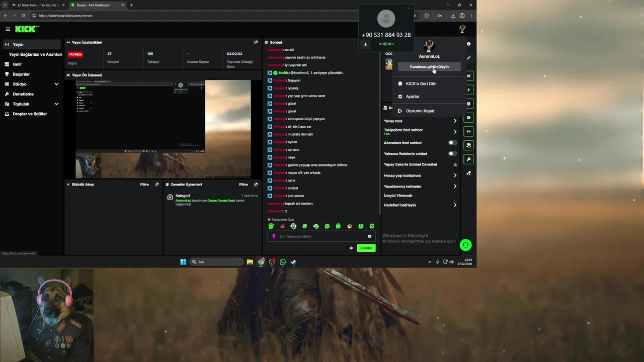Click Kanalınızı görüntüleyin button

[x=429, y=66]
